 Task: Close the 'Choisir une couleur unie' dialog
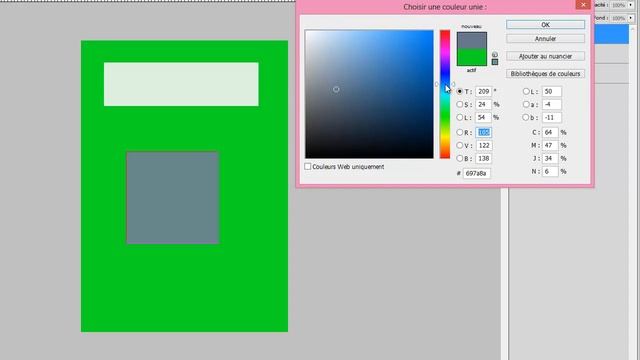click(x=583, y=4)
